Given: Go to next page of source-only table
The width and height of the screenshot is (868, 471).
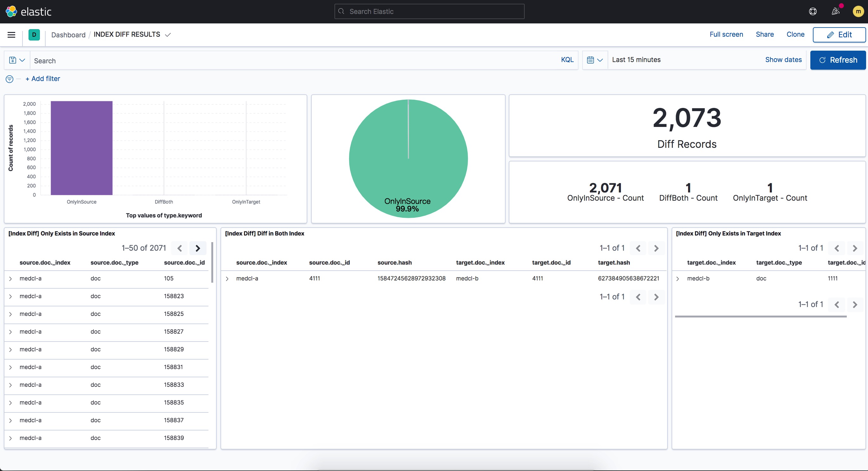Looking at the screenshot, I should pos(198,248).
